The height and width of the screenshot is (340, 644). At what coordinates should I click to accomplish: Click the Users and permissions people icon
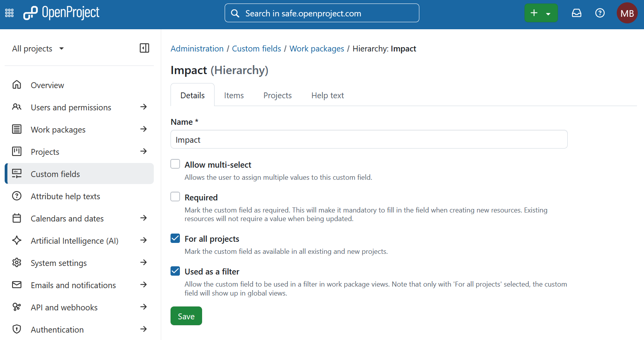click(17, 107)
